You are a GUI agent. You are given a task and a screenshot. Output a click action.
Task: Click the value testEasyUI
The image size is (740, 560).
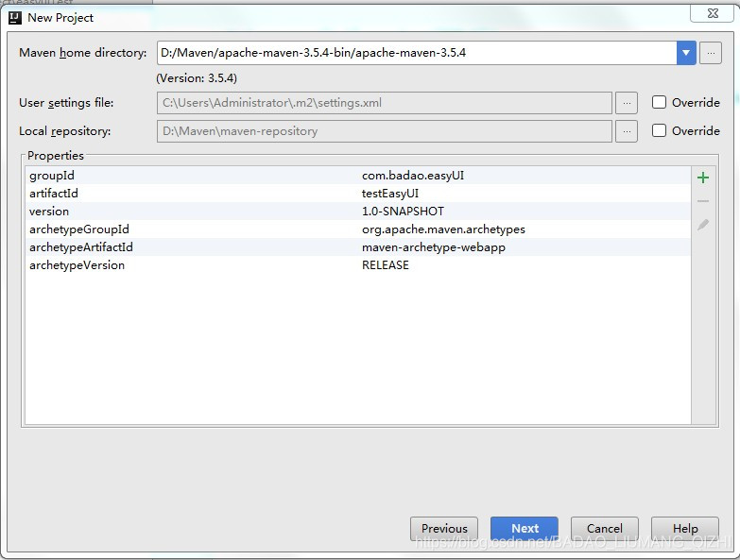[390, 194]
